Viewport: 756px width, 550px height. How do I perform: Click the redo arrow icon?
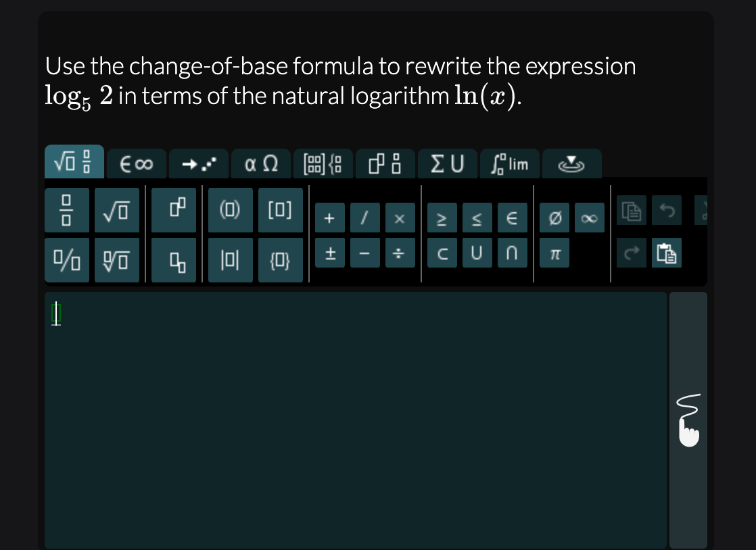[631, 253]
